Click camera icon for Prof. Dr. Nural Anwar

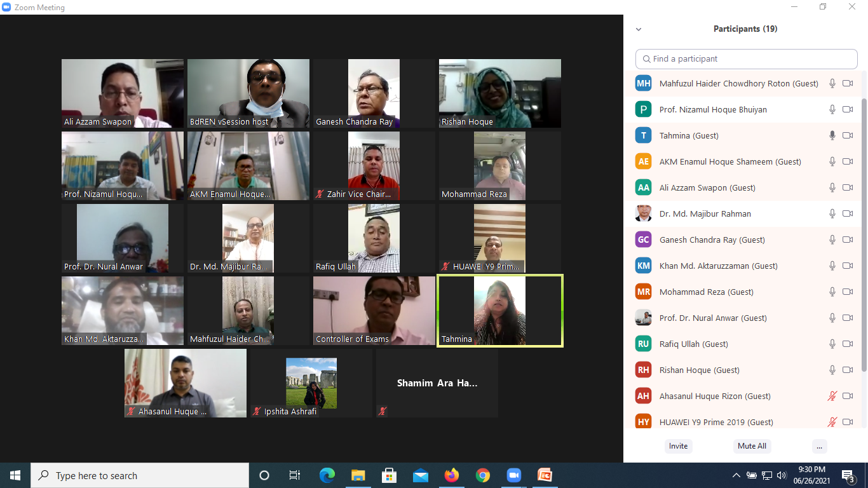click(x=848, y=318)
